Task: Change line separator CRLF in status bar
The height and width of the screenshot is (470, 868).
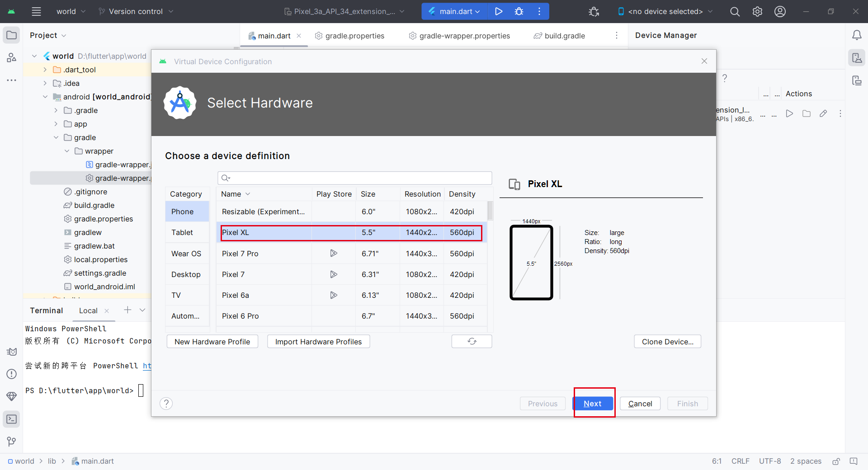Action: (x=740, y=461)
